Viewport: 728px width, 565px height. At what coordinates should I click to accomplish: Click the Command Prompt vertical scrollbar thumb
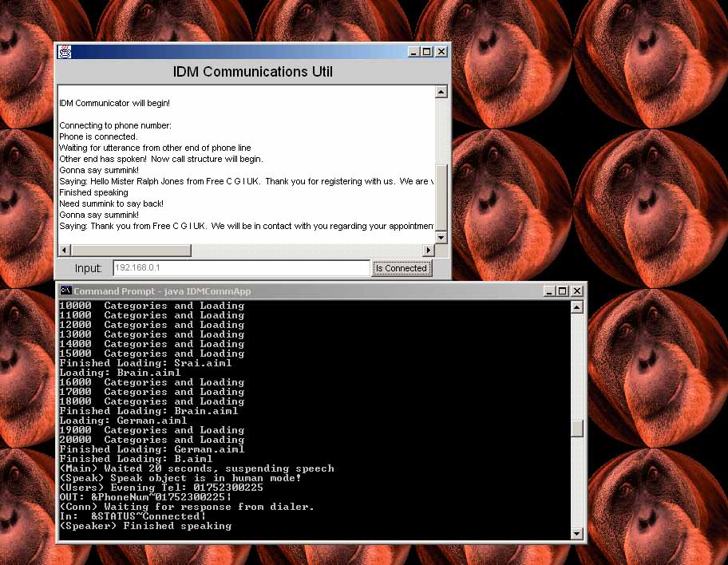click(577, 429)
